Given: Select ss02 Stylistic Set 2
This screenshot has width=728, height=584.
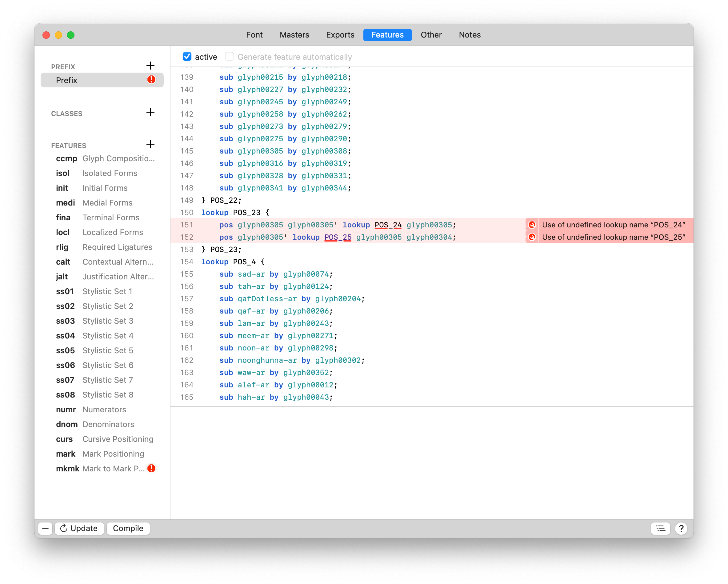Looking at the screenshot, I should click(x=102, y=306).
